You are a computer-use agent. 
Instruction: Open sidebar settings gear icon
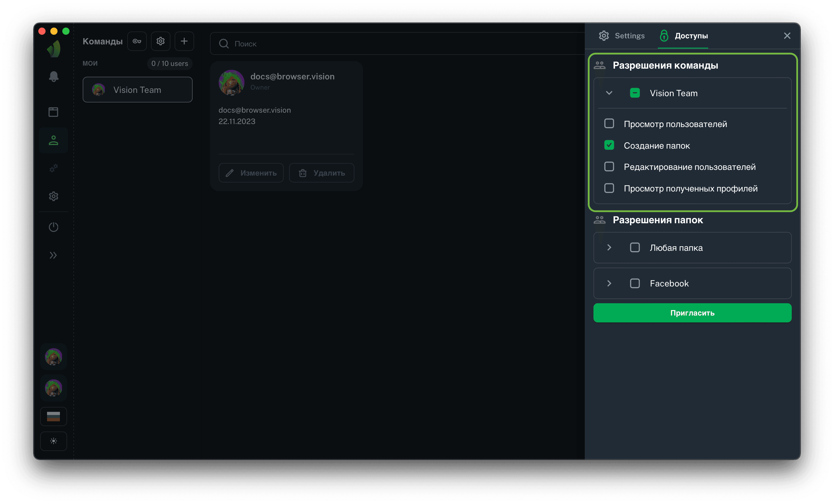(54, 196)
